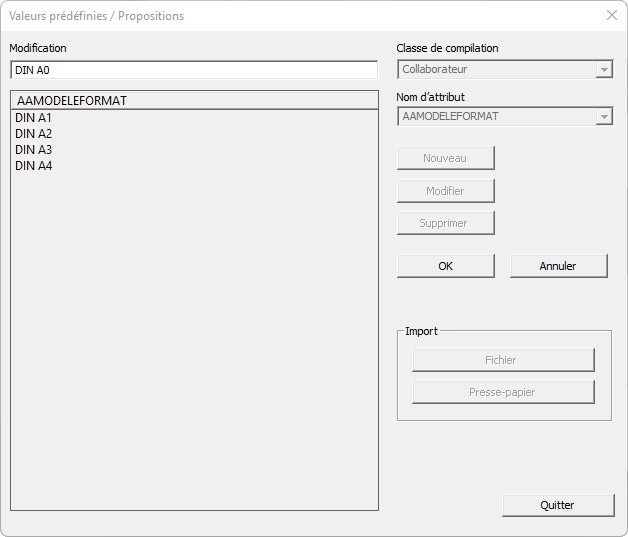This screenshot has width=628, height=537.
Task: Confirm with the OK button
Action: click(446, 266)
